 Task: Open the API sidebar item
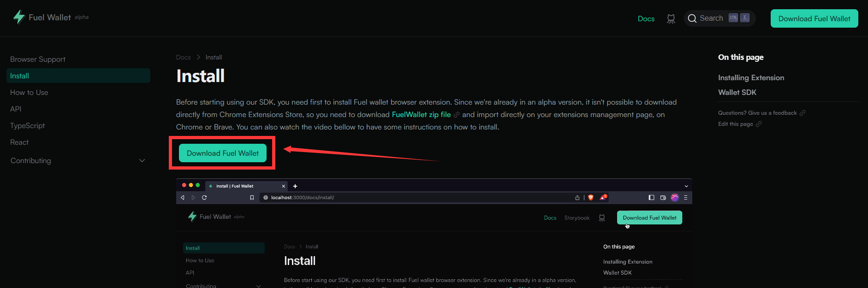pos(16,109)
